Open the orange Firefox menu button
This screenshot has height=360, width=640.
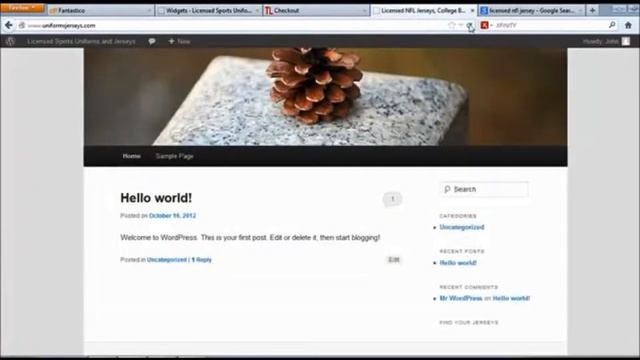pos(22,8)
